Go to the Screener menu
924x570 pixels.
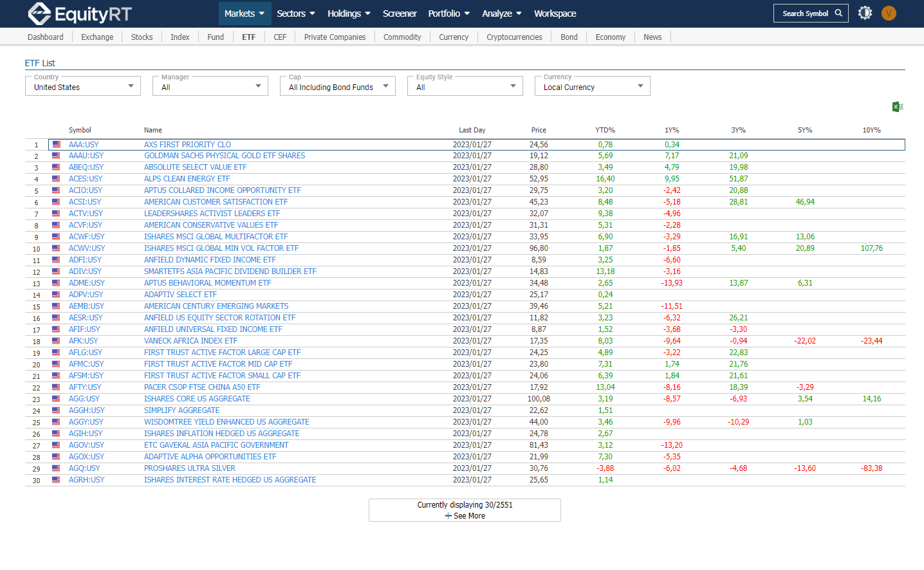[400, 14]
